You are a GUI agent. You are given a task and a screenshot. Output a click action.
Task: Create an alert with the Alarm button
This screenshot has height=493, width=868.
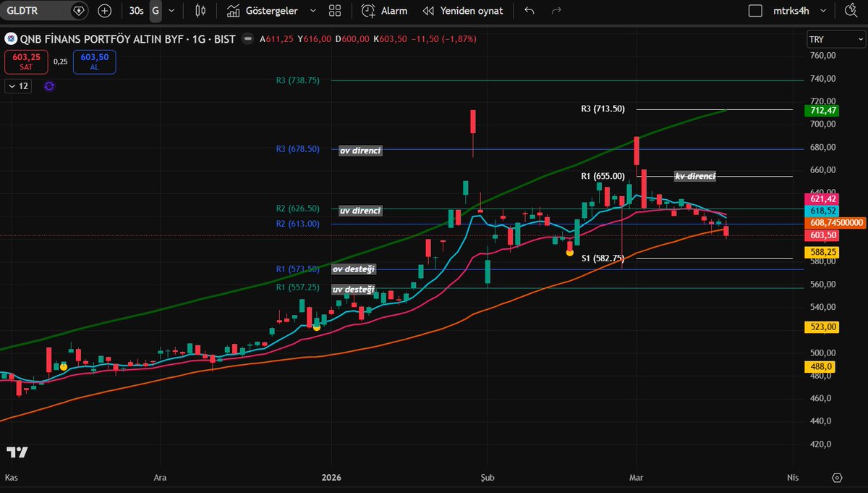(x=384, y=11)
